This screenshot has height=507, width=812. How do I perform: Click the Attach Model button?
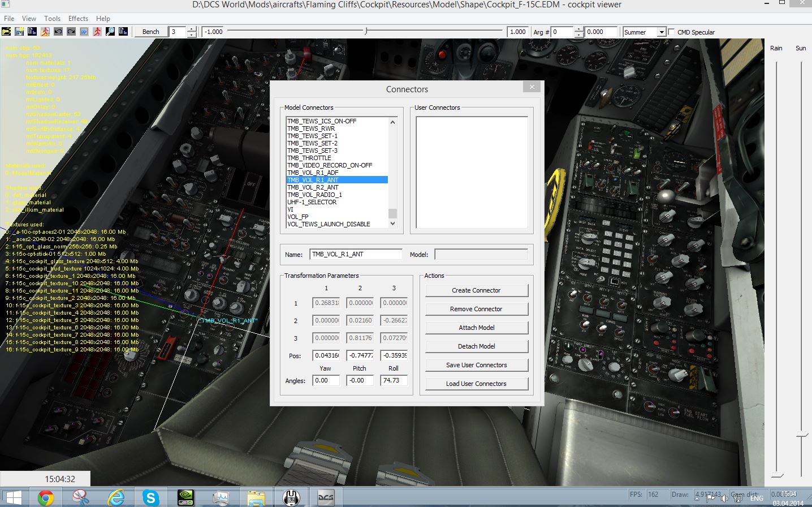coord(477,328)
